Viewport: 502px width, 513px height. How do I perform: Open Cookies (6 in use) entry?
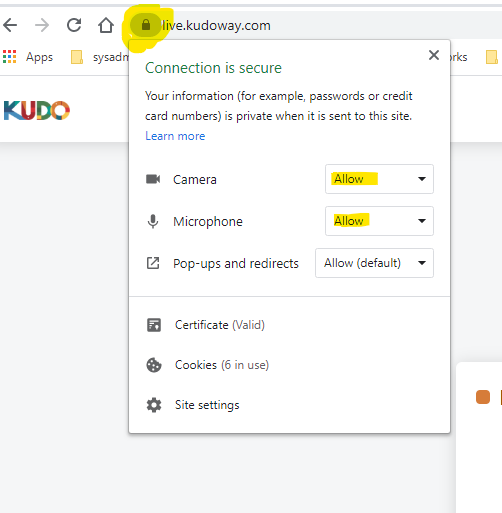(x=222, y=365)
